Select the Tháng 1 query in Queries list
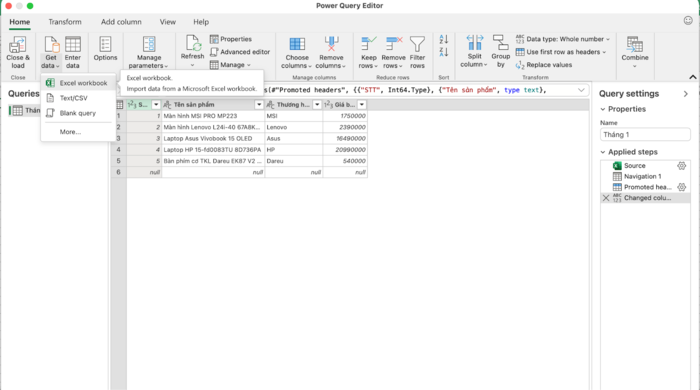 pos(25,111)
